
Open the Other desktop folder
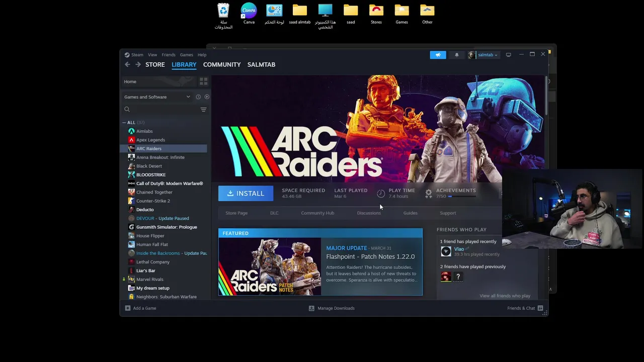click(x=427, y=14)
